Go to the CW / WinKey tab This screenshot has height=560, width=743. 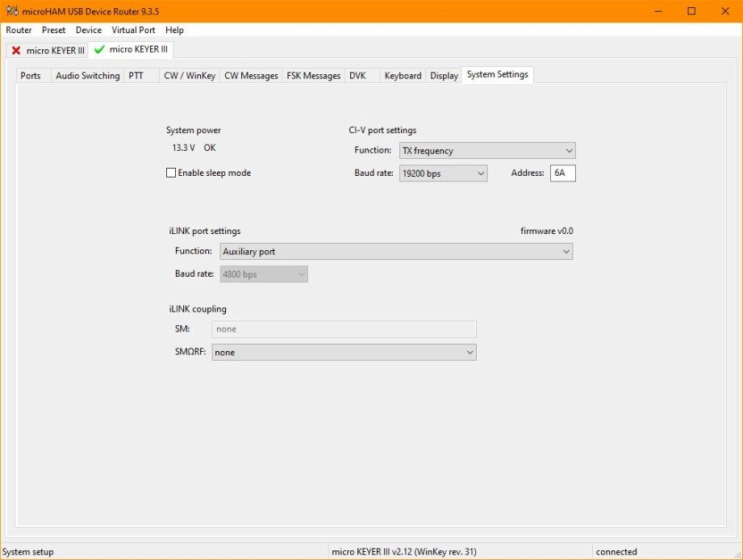point(190,76)
